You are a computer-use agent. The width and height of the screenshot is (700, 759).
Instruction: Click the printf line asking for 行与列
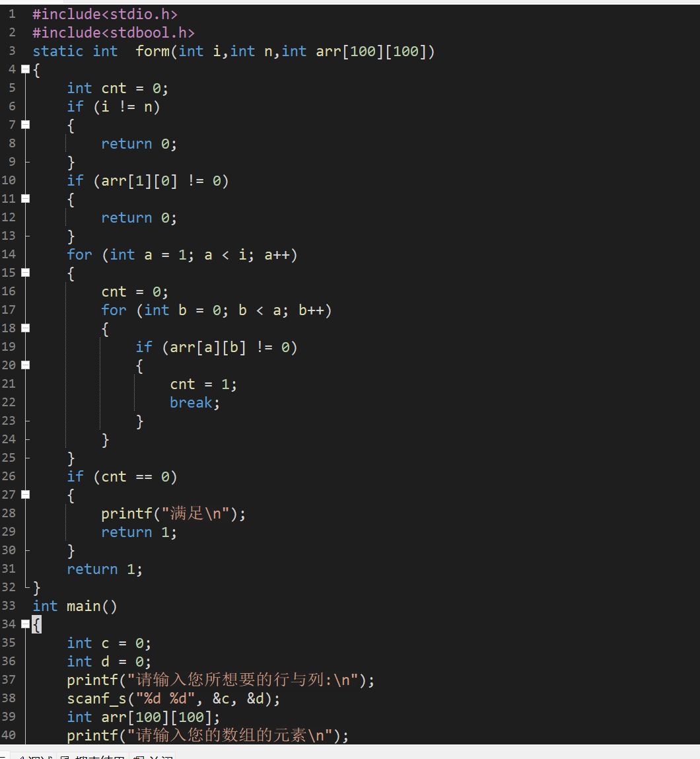(x=221, y=680)
